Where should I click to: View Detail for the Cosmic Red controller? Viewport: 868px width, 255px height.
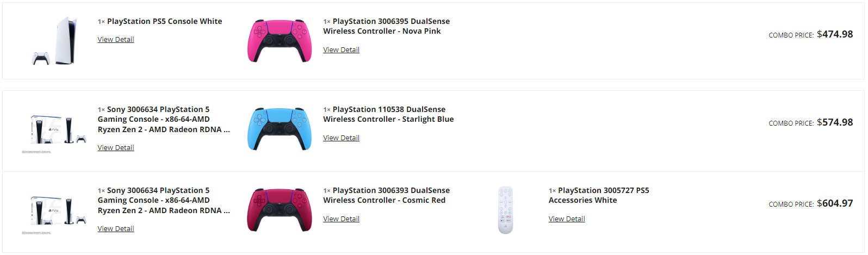pos(341,219)
